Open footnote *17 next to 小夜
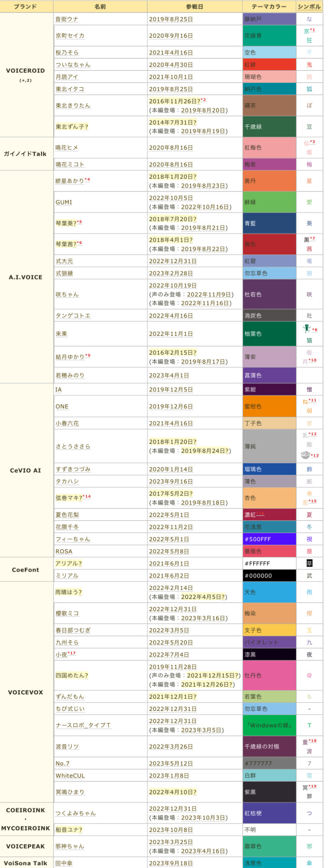The image size is (324, 868). pos(71,653)
